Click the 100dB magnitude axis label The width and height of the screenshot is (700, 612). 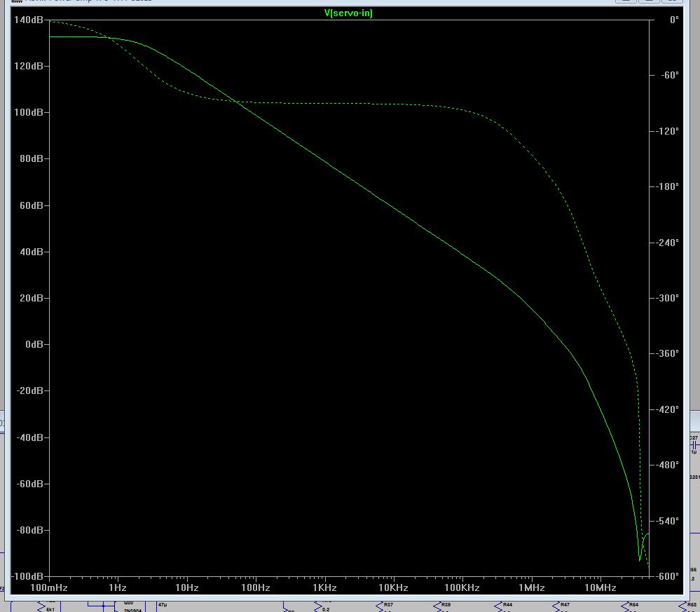(29, 113)
